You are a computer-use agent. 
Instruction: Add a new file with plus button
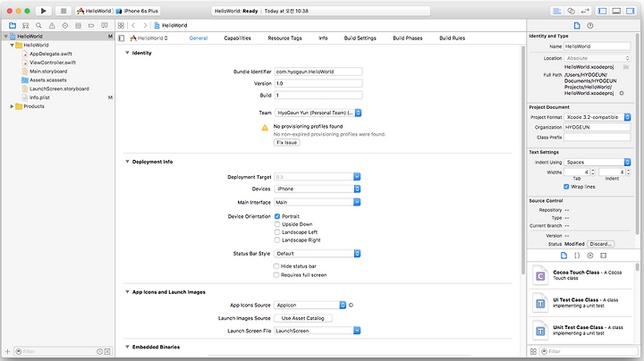7,351
